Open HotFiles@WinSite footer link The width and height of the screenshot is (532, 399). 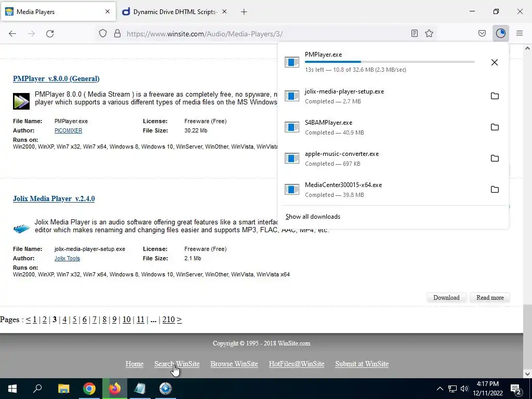point(297,364)
